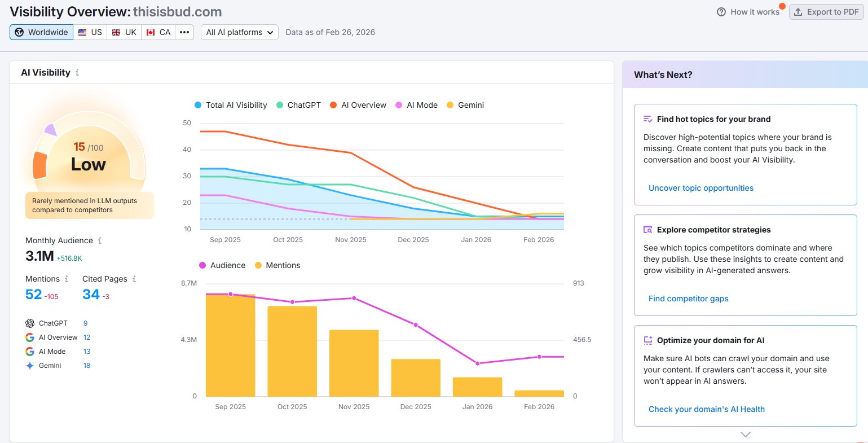This screenshot has height=443, width=868.
Task: Click Uncover topic opportunities link
Action: 701,188
